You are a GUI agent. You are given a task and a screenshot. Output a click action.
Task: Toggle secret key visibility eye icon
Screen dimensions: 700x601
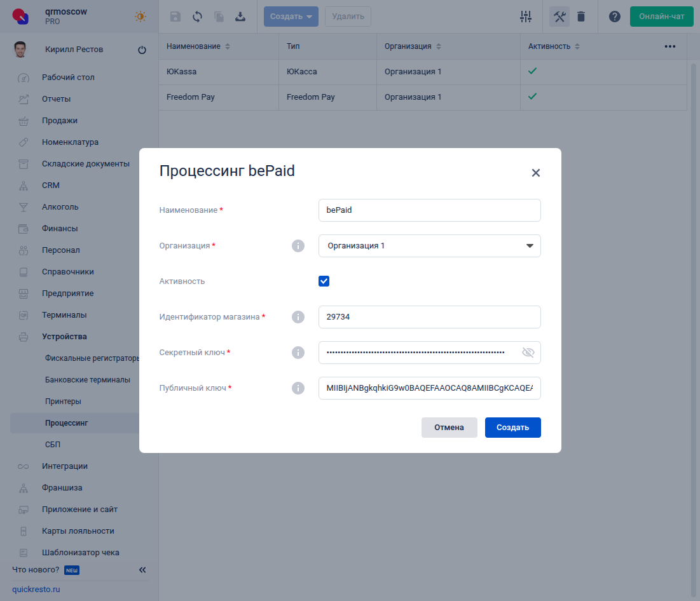tap(528, 353)
